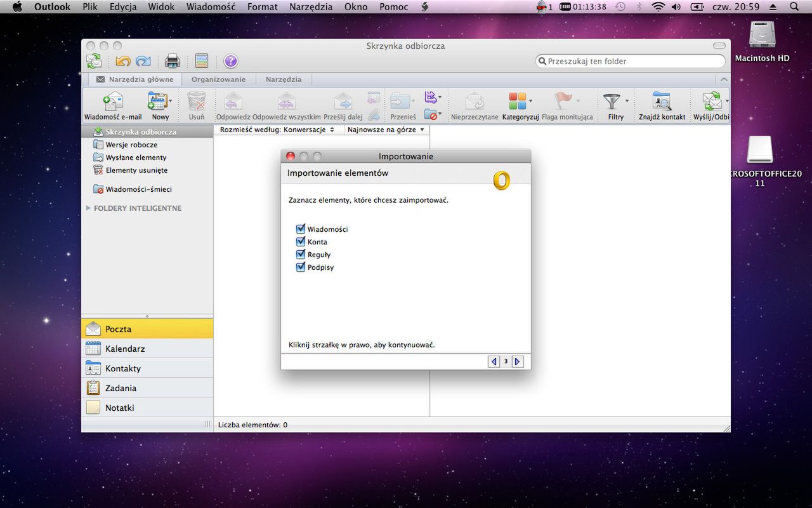The image size is (812, 508).
Task: Select the Narzędzia główne ribbon tab
Action: tap(134, 79)
